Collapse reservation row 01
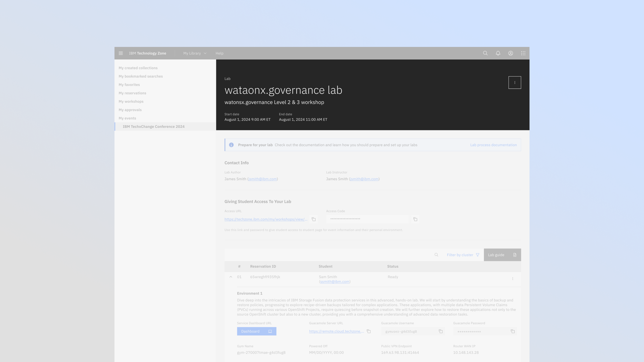 [231, 277]
